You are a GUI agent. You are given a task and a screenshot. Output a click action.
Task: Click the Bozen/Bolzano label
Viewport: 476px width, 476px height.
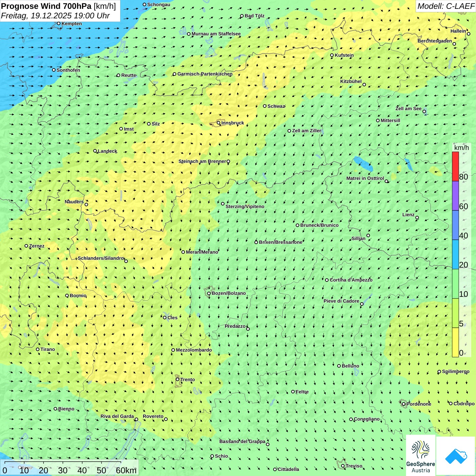[x=228, y=293]
